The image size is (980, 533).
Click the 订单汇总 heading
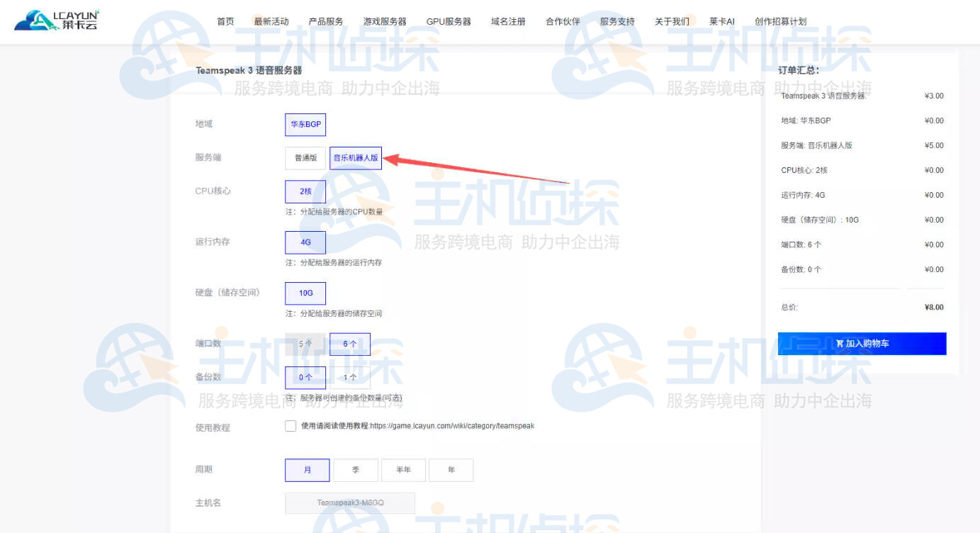[799, 70]
